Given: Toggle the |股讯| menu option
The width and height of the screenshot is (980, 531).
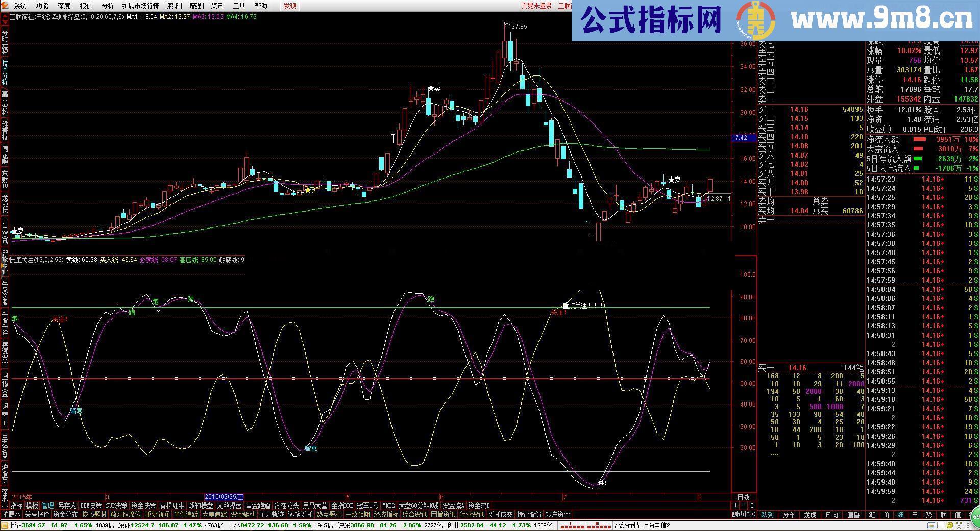Looking at the screenshot, I should click(x=174, y=6).
